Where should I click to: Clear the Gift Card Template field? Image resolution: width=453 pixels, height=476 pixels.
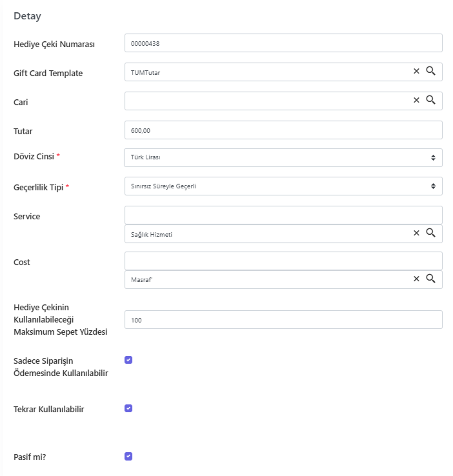416,71
